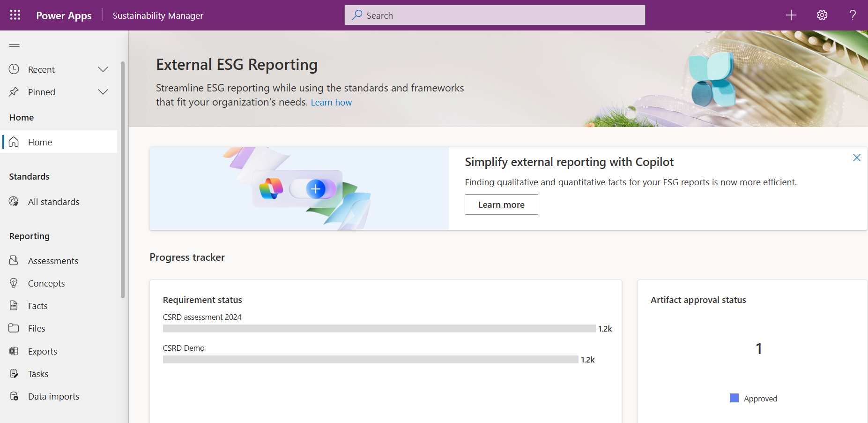Click the Data imports icon

[14, 396]
